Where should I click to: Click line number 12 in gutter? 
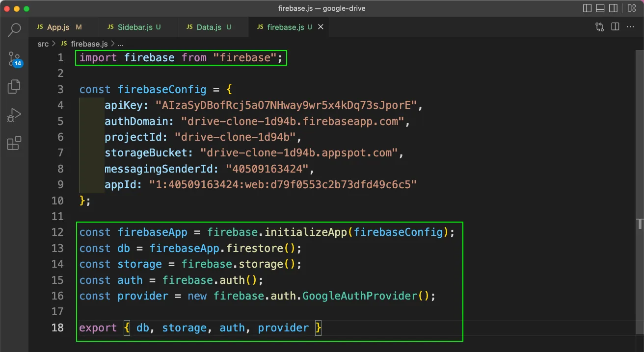(57, 232)
